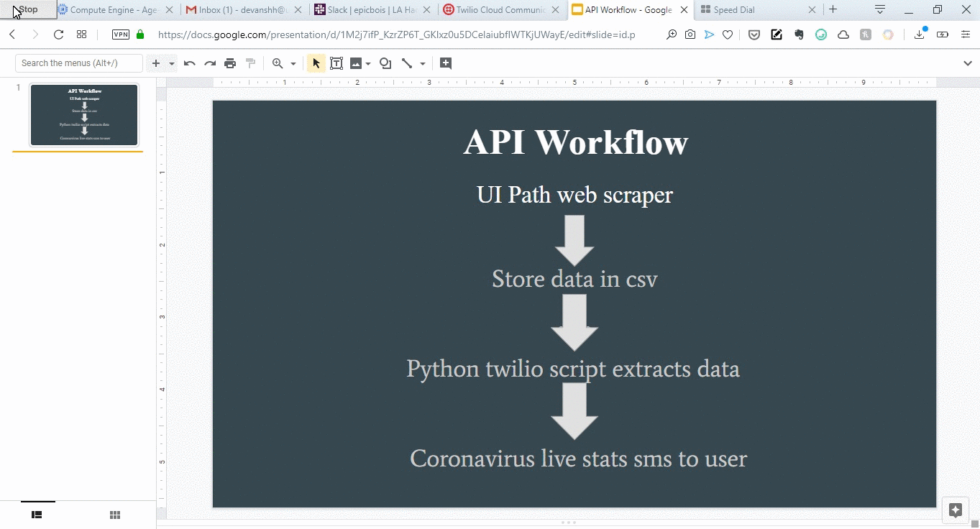Click the Pocket extension icon
The image size is (980, 529).
click(x=754, y=34)
